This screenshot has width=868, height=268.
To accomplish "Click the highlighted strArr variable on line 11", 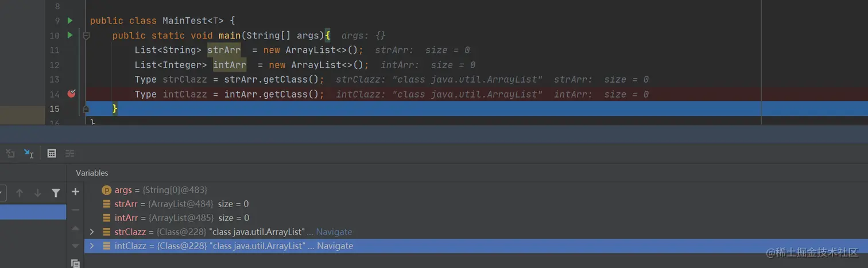I will pyautogui.click(x=224, y=50).
